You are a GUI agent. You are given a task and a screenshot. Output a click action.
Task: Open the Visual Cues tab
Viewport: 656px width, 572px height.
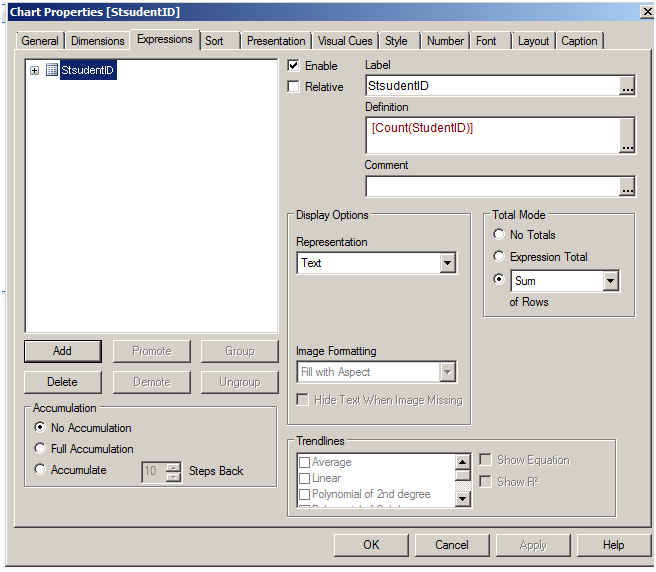[x=345, y=41]
